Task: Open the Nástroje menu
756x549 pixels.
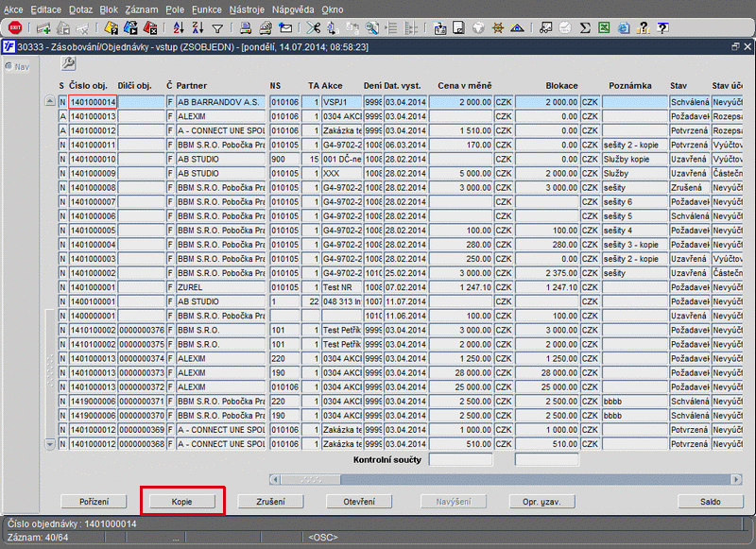Action: click(x=247, y=9)
